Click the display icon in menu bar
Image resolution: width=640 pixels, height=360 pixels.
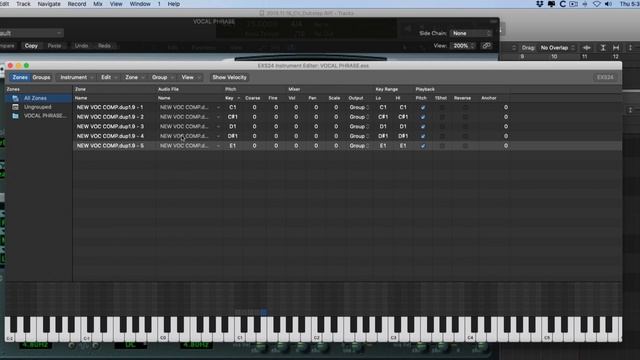(551, 4)
